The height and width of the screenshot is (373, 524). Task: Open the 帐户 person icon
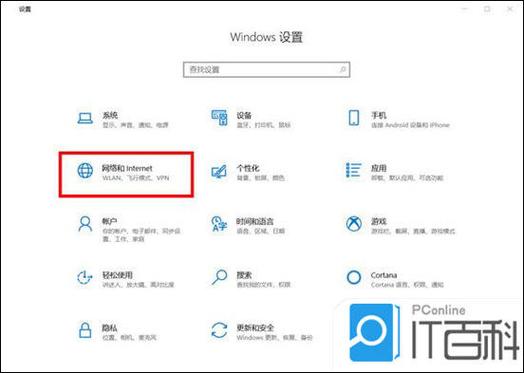tap(85, 224)
